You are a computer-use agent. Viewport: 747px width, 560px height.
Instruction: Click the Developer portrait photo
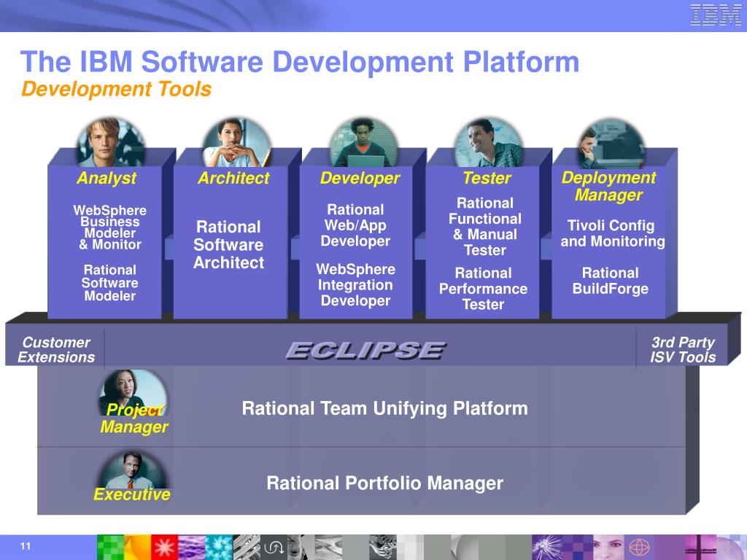click(363, 142)
